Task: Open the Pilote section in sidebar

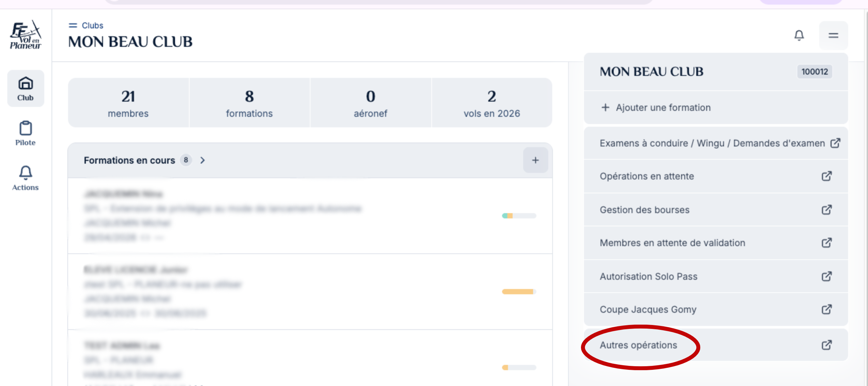Action: pos(26,133)
